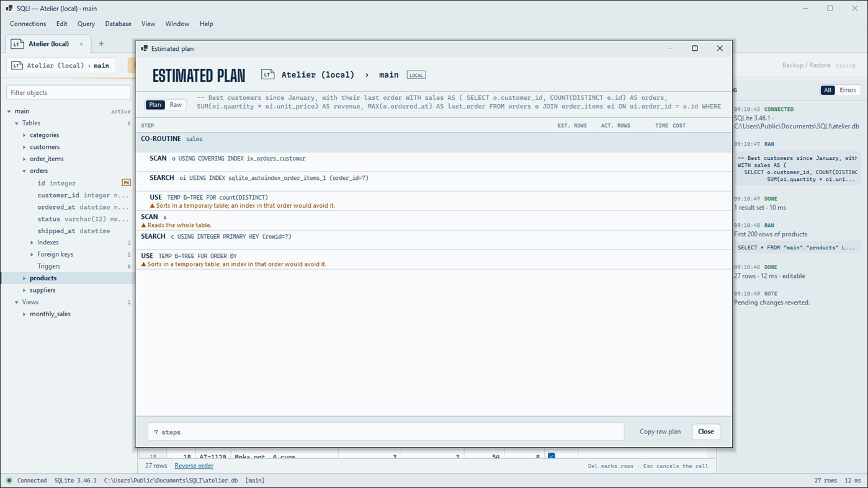Open the Query menu
This screenshot has width=868, height=488.
86,24
